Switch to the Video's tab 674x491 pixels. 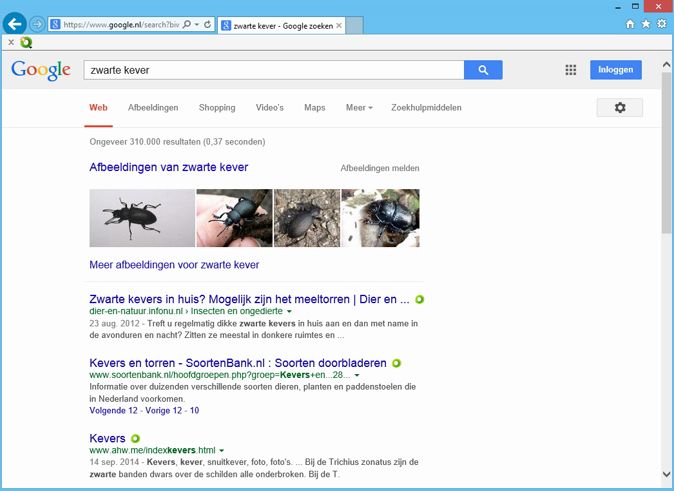pos(270,107)
